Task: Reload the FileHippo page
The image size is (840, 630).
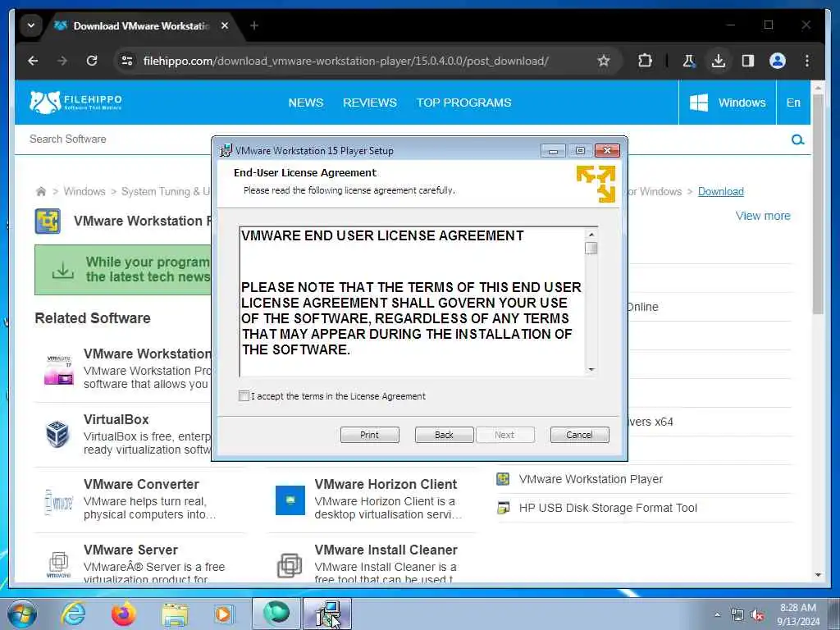Action: pos(92,61)
